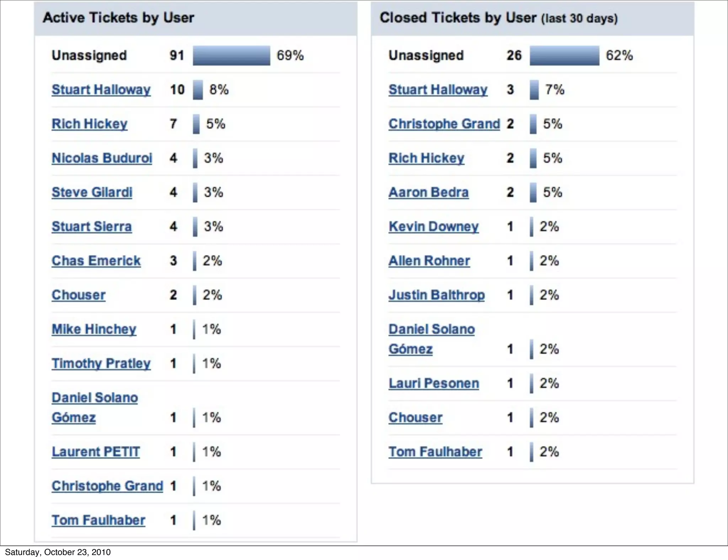Click Rich Hickey in Active Tickets list
Viewport: 728px width, 560px height.
89,124
